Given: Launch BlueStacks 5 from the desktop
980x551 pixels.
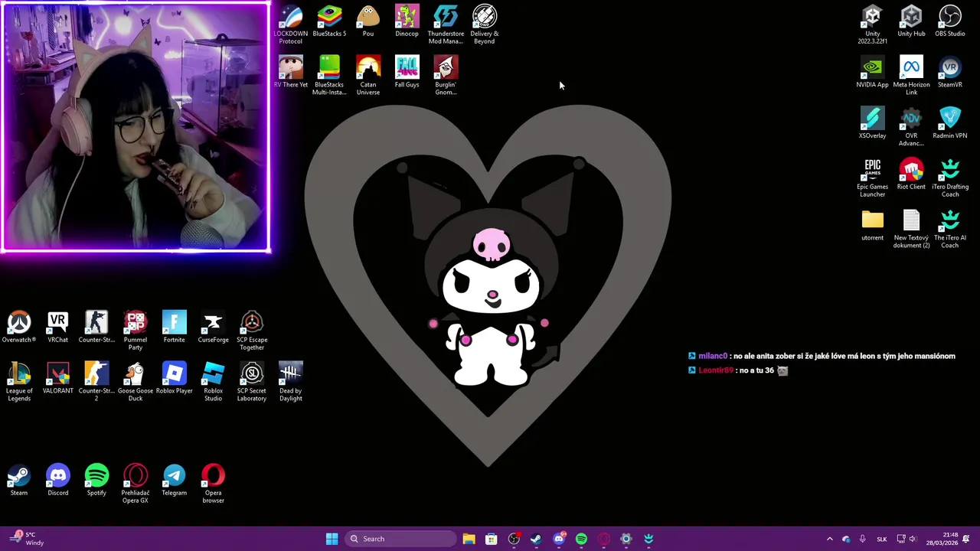Looking at the screenshot, I should pos(329,21).
